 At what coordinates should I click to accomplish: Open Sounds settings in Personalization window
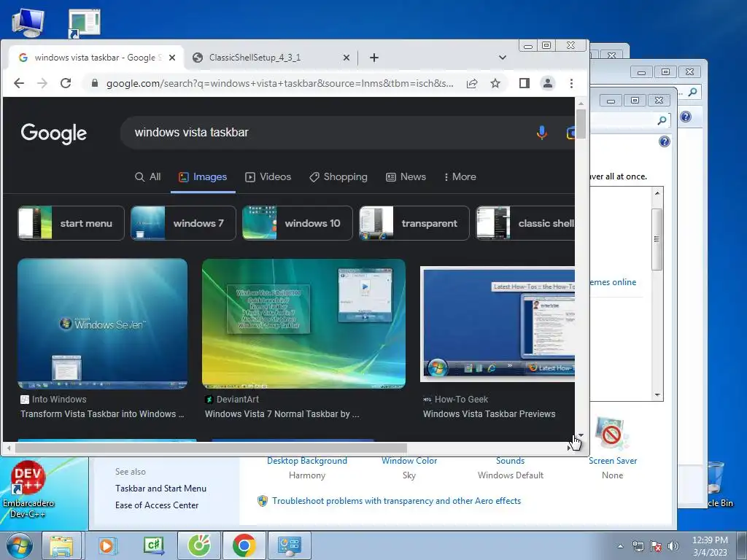pyautogui.click(x=510, y=461)
